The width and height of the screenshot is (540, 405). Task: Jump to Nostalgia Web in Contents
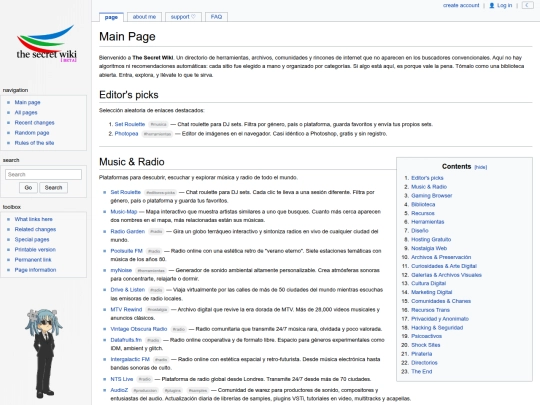pos(429,248)
